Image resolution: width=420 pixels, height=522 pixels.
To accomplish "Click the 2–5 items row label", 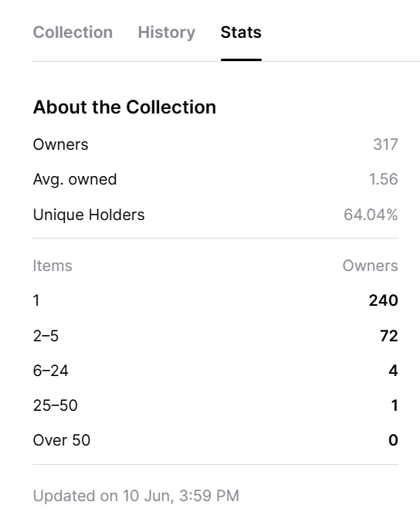I will pos(46,336).
